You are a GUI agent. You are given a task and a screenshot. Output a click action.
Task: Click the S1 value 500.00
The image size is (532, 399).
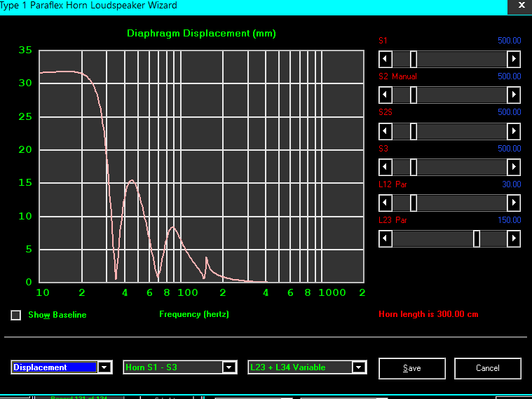(510, 41)
